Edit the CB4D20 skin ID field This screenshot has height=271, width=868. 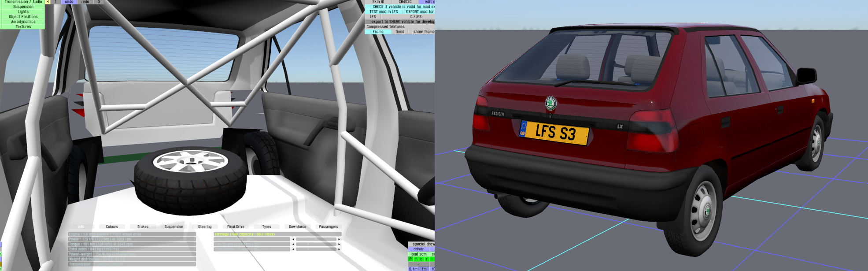coord(405,2)
